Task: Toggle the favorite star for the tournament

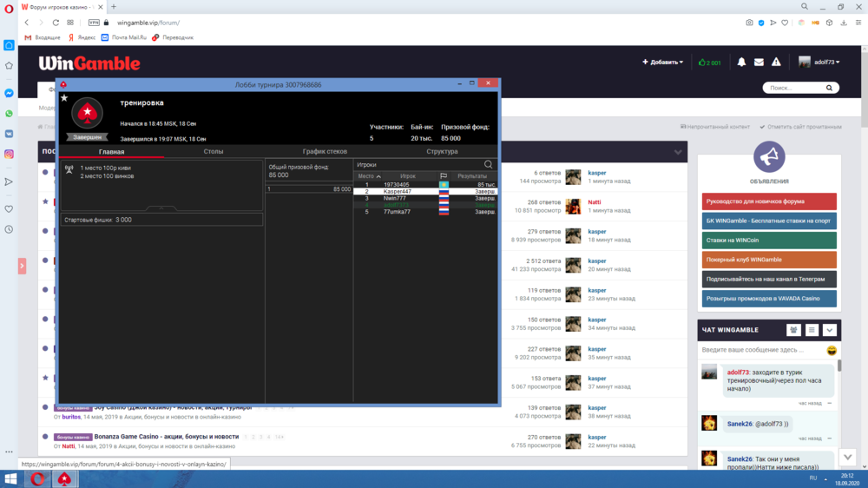Action: 64,98
